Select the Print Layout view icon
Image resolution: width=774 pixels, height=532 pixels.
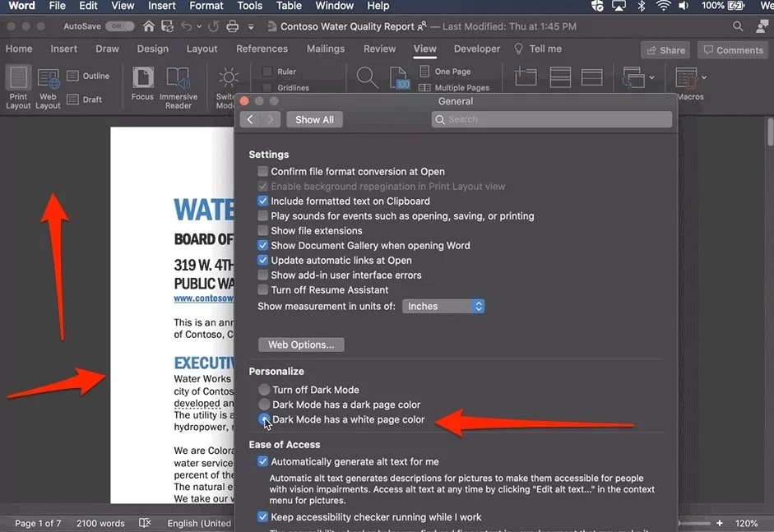pos(18,78)
